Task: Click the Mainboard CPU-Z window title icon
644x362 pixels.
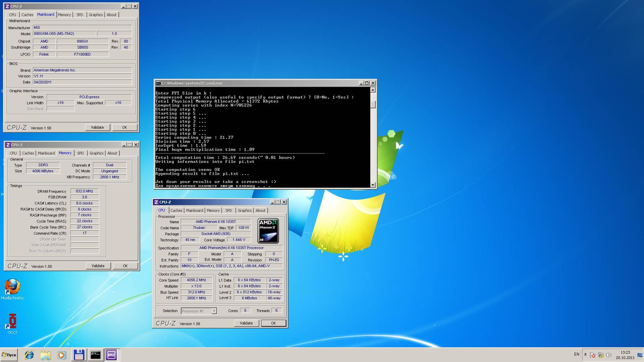Action: point(7,6)
